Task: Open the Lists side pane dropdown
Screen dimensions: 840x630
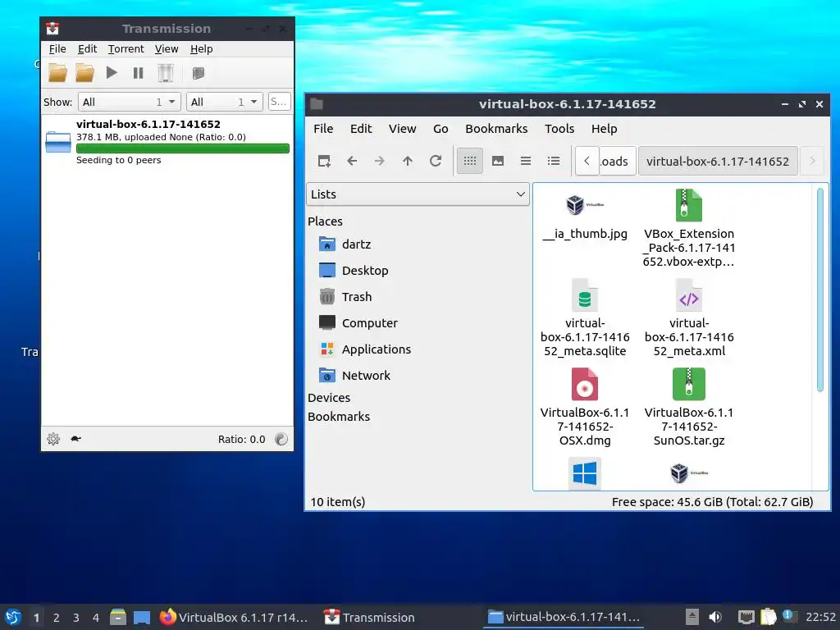Action: [x=418, y=194]
